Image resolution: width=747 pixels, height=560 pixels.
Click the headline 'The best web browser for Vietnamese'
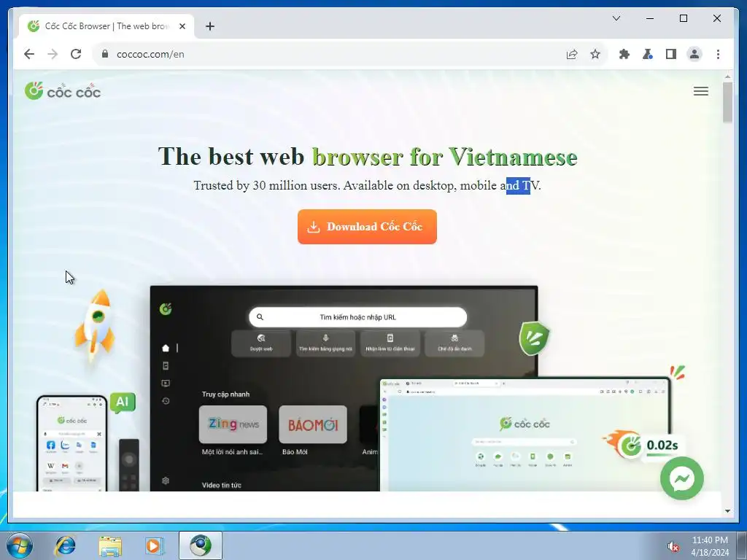coord(368,156)
